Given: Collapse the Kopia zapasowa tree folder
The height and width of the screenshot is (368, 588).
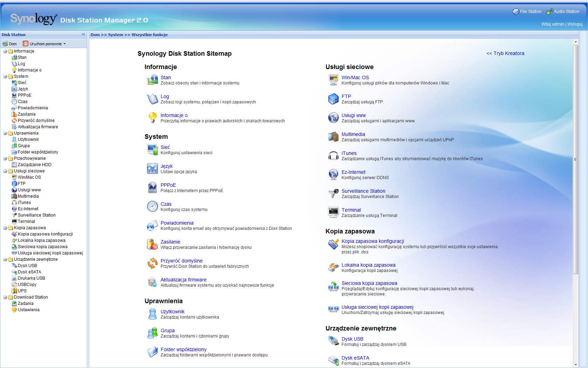Looking at the screenshot, I should click(x=5, y=228).
